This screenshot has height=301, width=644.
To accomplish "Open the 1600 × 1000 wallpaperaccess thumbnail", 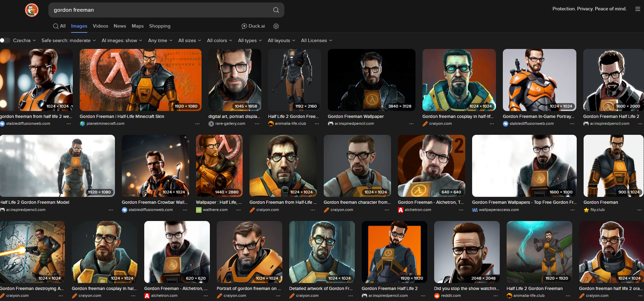I will (524, 166).
